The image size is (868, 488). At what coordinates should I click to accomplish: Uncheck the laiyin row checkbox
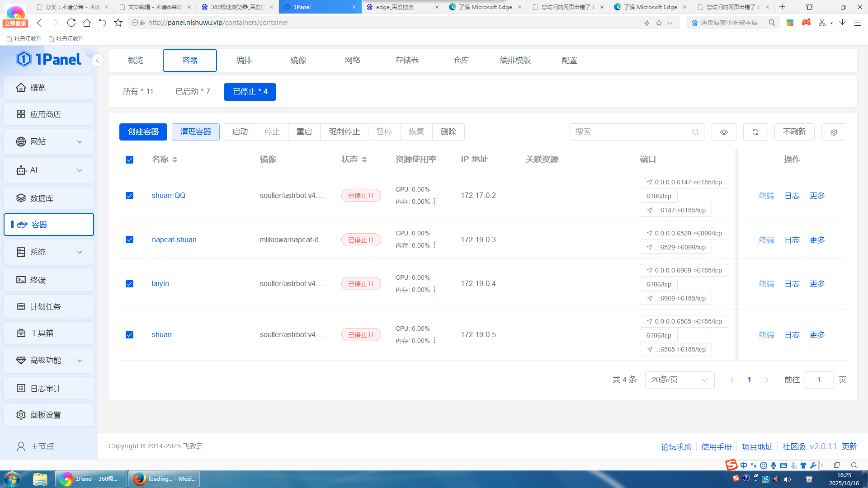[x=129, y=284]
